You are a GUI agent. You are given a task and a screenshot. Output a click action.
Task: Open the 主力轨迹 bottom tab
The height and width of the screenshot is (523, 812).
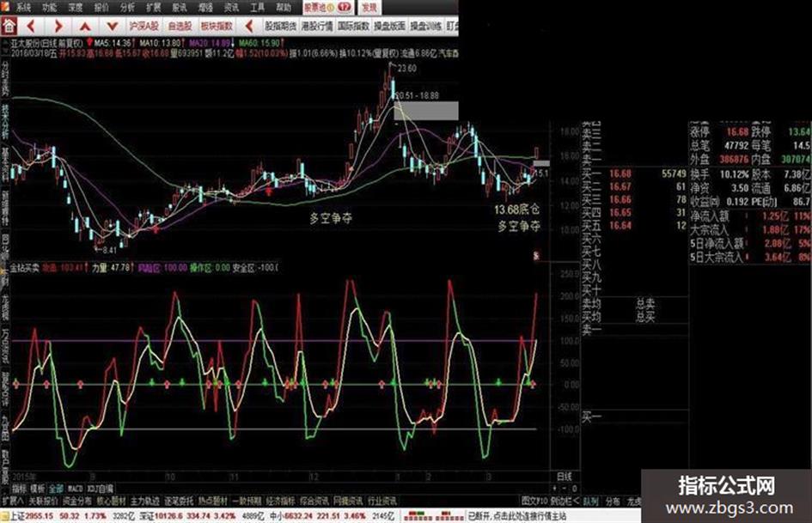pyautogui.click(x=145, y=502)
